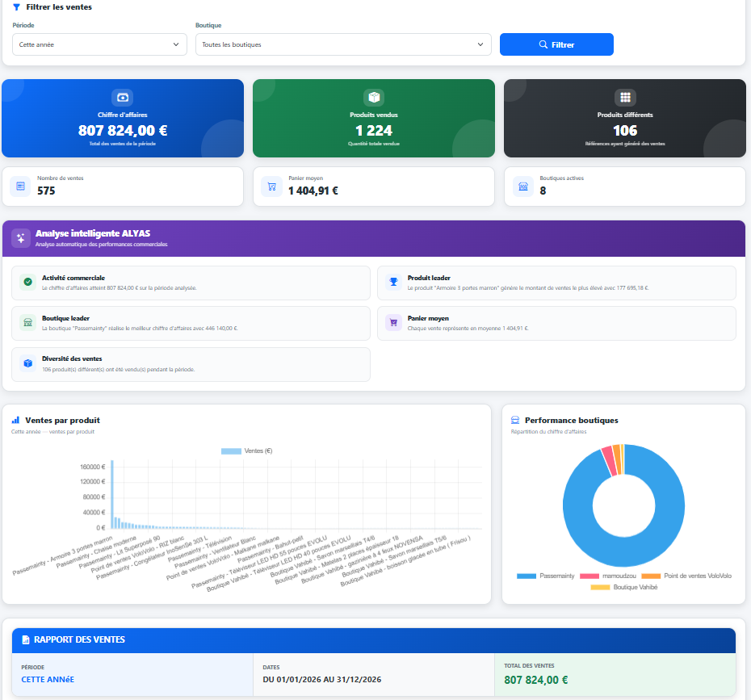
Task: Toggle the mamoudzou legend item in donut chart
Action: (x=608, y=576)
